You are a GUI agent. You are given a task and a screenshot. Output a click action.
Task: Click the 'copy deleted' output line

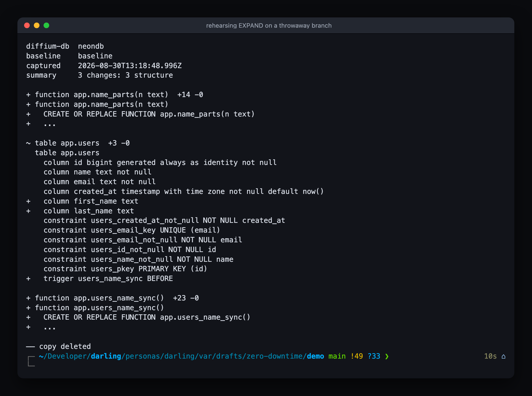(x=58, y=347)
